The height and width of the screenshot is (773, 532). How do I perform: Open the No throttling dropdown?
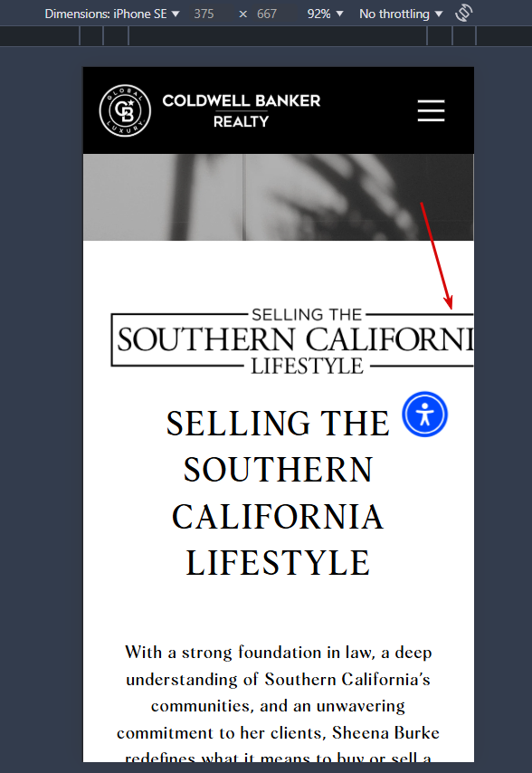point(401,14)
